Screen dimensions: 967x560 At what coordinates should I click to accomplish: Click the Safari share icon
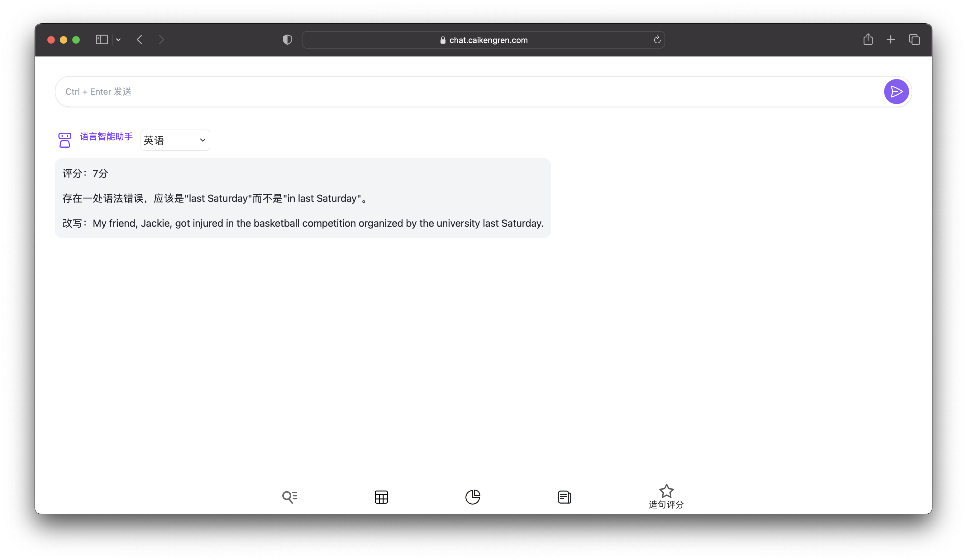click(x=868, y=40)
